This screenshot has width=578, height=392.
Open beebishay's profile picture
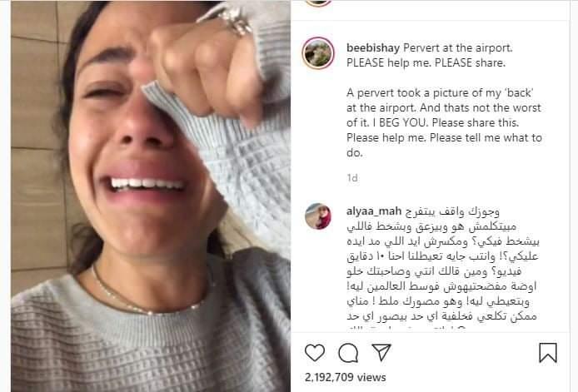click(318, 53)
